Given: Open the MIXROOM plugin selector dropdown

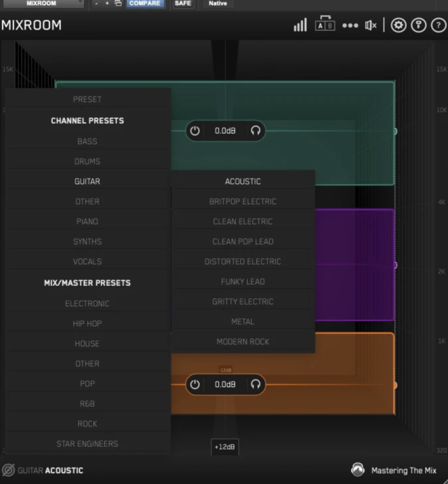Looking at the screenshot, I should pos(43,3).
